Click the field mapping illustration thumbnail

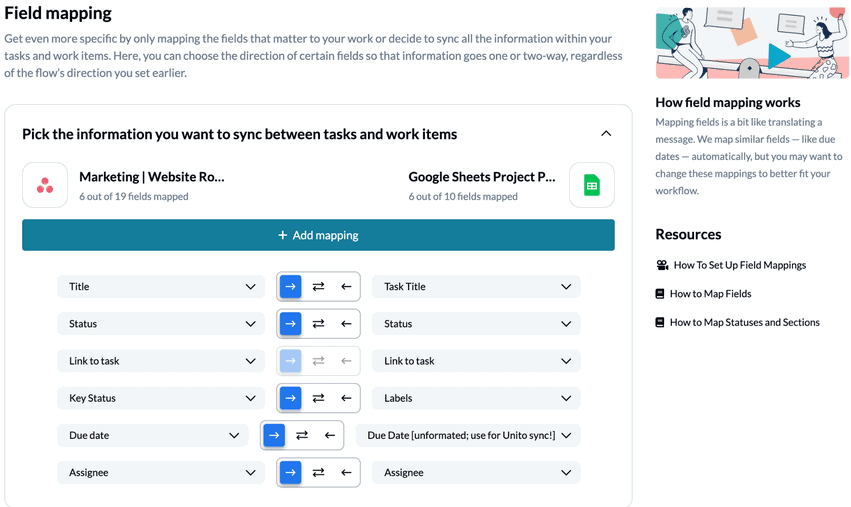point(752,44)
